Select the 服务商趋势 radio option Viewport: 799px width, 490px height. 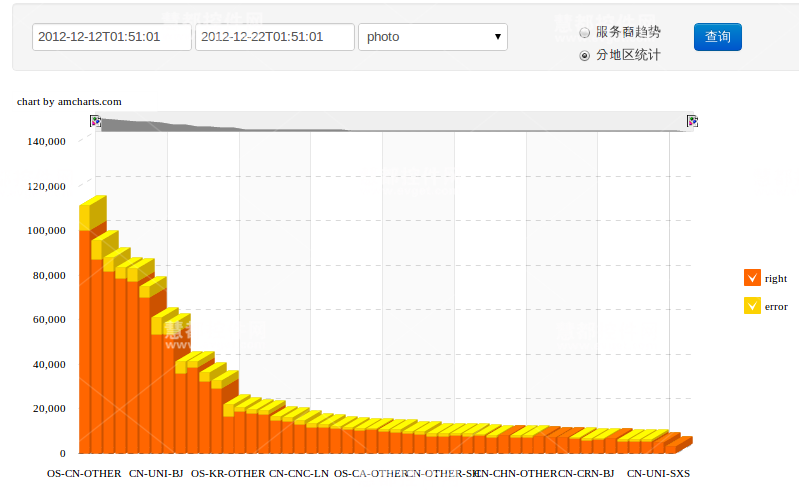[584, 33]
